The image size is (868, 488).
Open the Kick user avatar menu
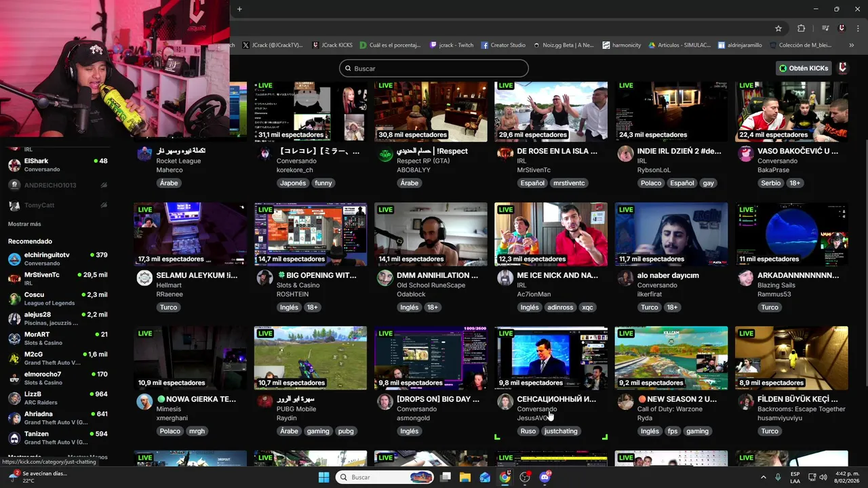click(x=843, y=68)
